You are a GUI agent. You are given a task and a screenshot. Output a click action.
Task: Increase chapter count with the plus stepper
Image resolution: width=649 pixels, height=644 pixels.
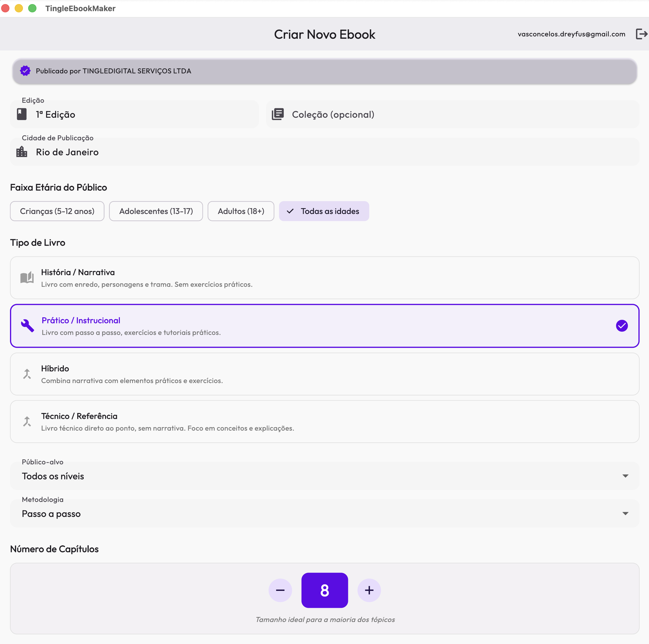click(369, 590)
